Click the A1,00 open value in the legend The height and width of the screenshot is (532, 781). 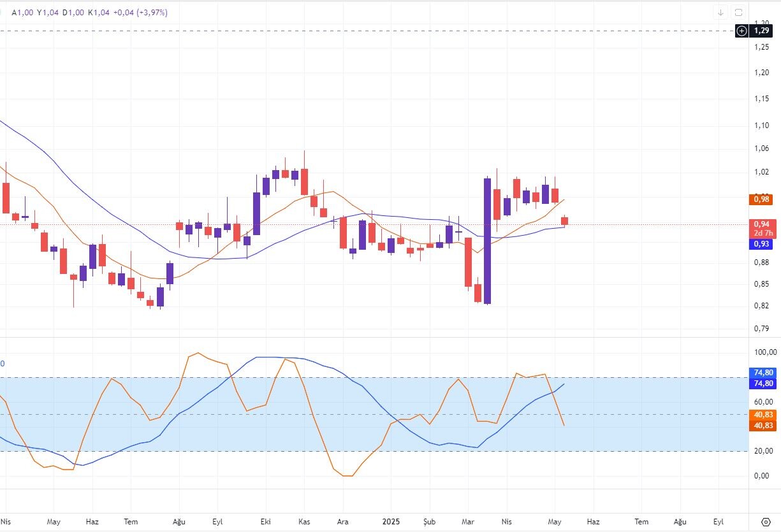point(22,12)
